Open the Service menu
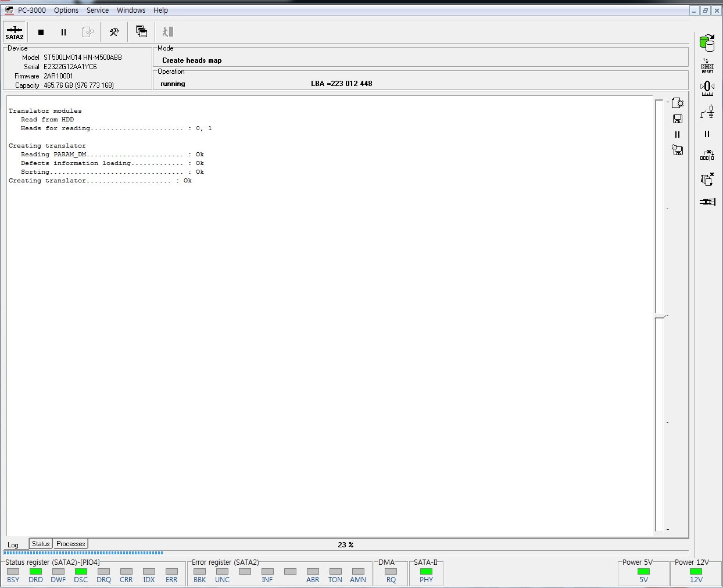Image resolution: width=723 pixels, height=588 pixels. tap(98, 10)
